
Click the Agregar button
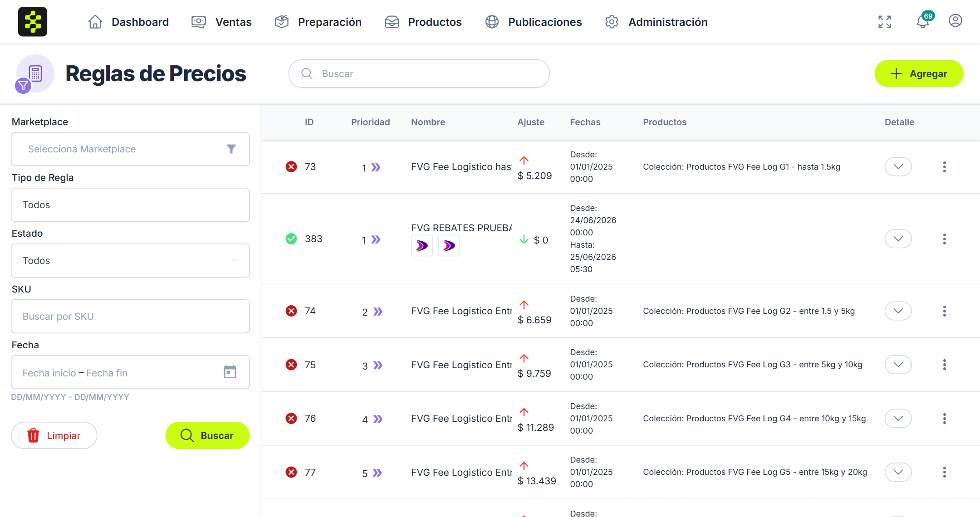(919, 73)
